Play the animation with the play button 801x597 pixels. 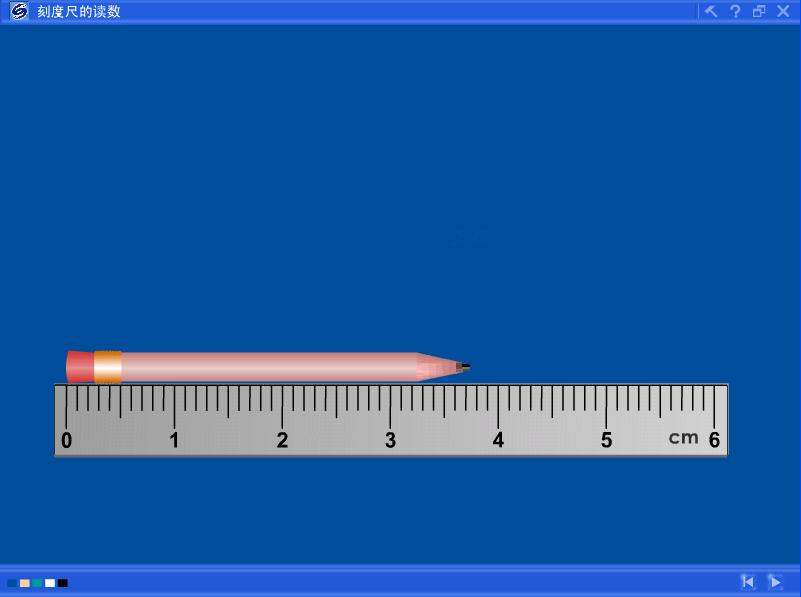(775, 581)
